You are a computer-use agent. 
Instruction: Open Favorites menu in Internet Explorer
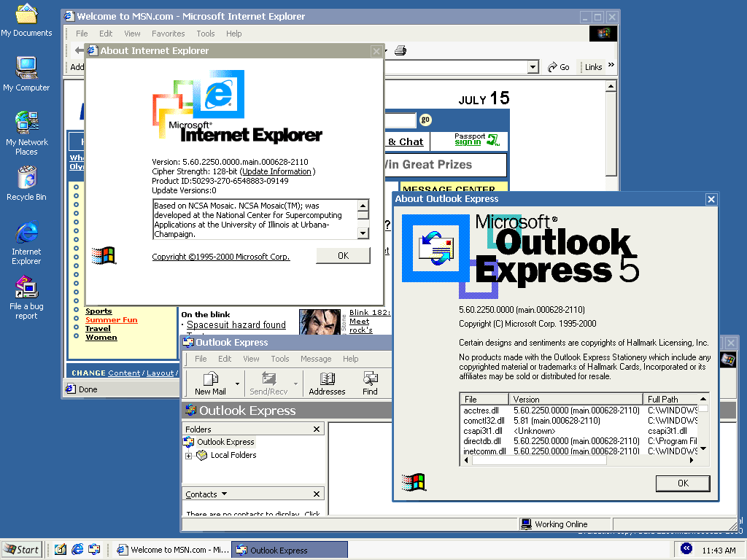click(169, 34)
